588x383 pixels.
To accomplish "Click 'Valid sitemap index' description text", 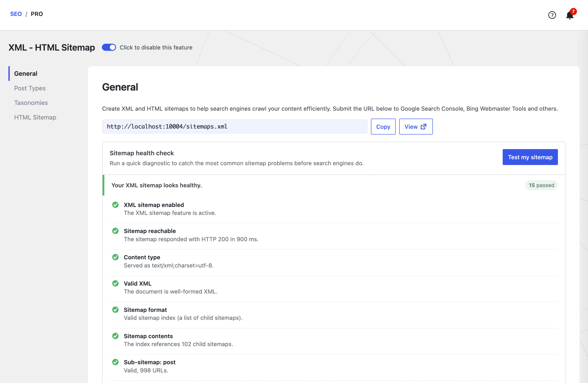I will click(x=183, y=318).
